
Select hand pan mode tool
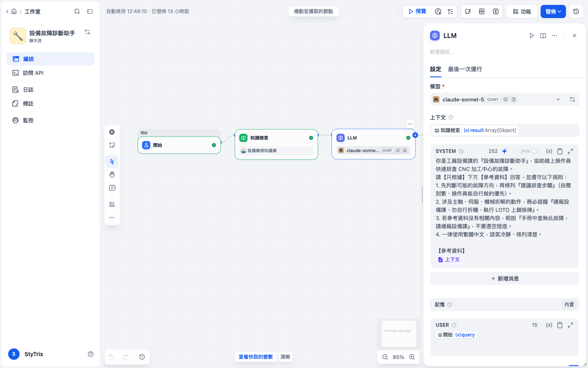pyautogui.click(x=112, y=175)
